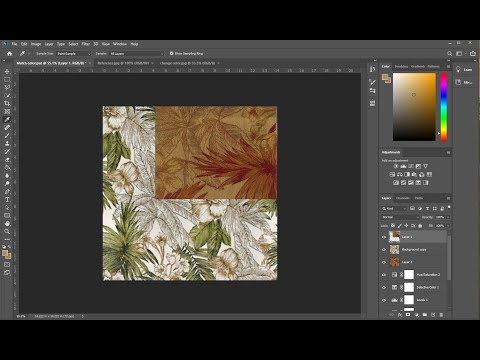Switch to the second document tab
The width and height of the screenshot is (480, 360).
click(x=123, y=63)
